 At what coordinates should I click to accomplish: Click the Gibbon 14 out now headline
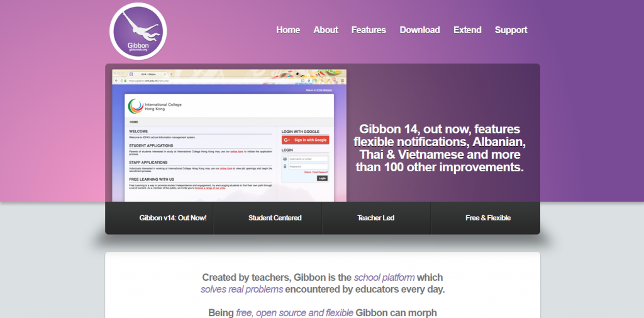coord(440,148)
